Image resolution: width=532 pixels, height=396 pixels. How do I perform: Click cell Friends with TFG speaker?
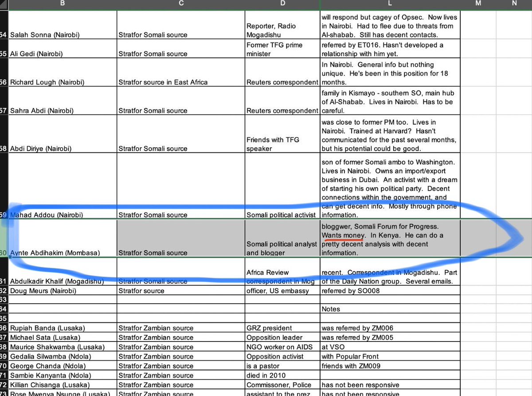pyautogui.click(x=282, y=134)
